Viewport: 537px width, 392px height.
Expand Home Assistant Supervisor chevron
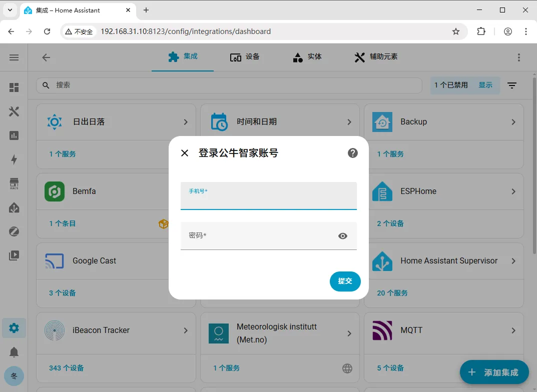(513, 261)
